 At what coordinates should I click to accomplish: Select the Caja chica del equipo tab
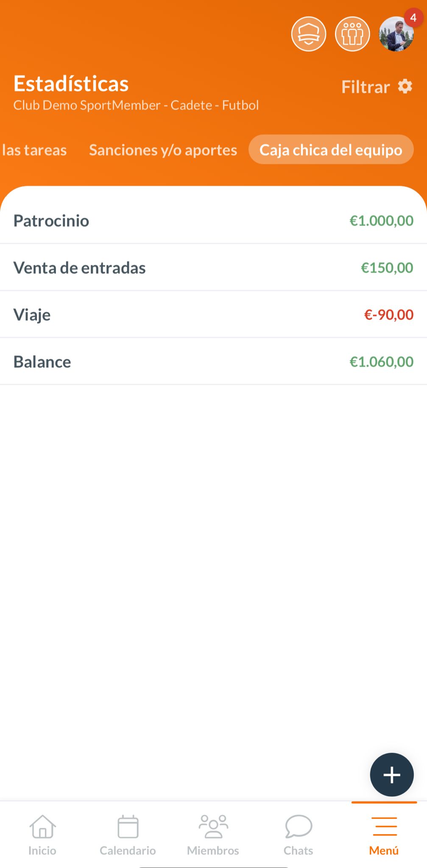pyautogui.click(x=331, y=150)
